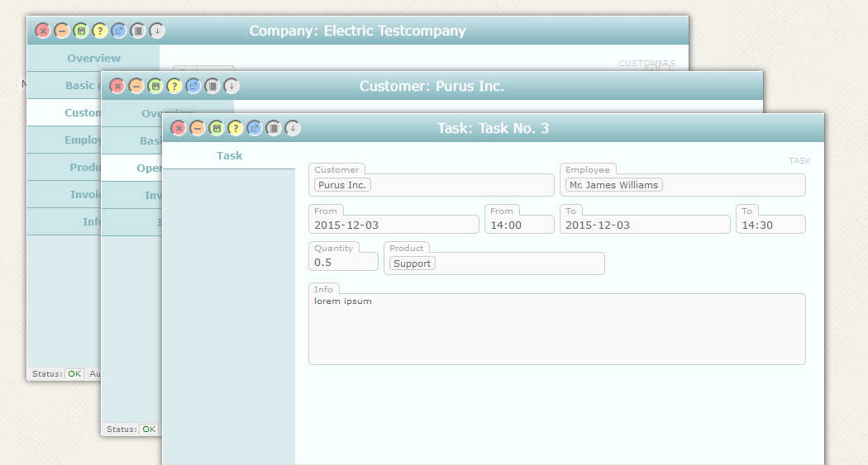This screenshot has width=868, height=465.
Task: Click the Purus Inc. customer tag
Action: (342, 185)
